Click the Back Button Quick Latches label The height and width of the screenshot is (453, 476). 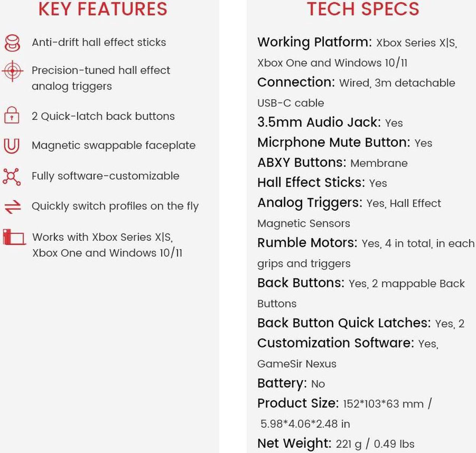pos(344,323)
